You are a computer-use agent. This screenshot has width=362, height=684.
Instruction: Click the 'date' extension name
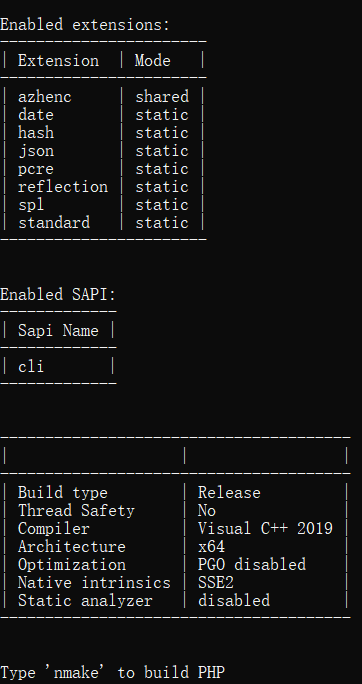click(x=36, y=115)
